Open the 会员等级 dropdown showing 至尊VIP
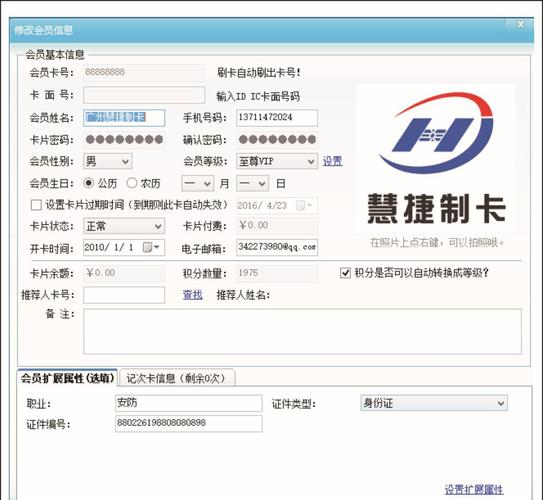Screen dimensions: 543x500 (x=277, y=161)
